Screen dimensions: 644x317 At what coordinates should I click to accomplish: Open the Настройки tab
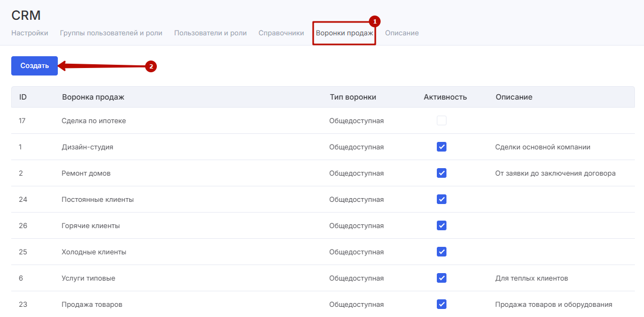pyautogui.click(x=29, y=33)
